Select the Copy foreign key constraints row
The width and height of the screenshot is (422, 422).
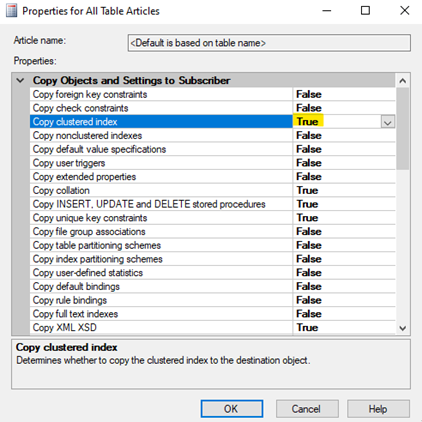212,94
